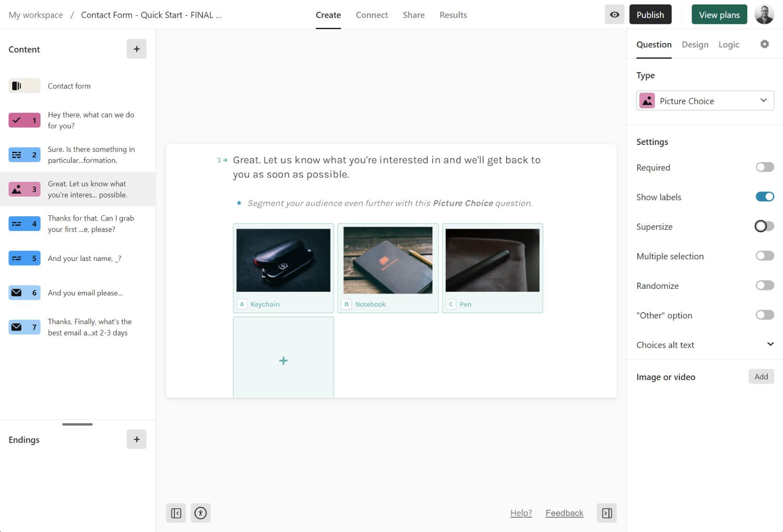
Task: Open the Picture Choice type dropdown
Action: click(705, 100)
